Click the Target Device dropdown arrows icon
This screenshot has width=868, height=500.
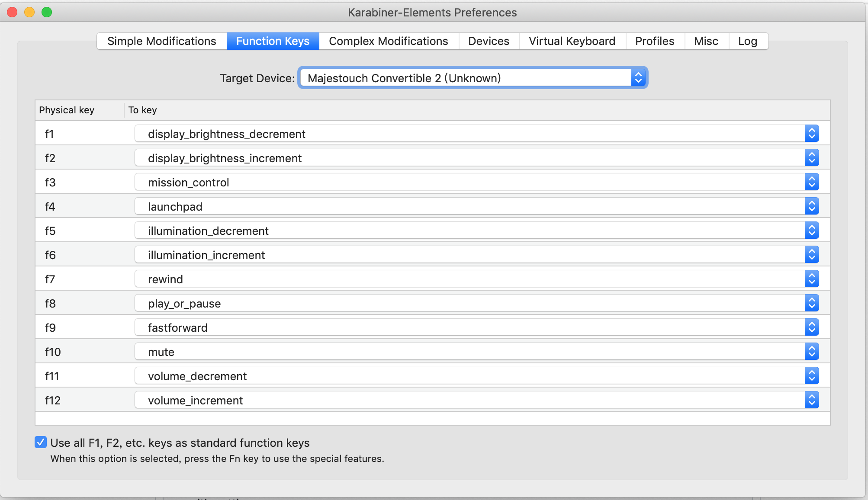coord(638,78)
